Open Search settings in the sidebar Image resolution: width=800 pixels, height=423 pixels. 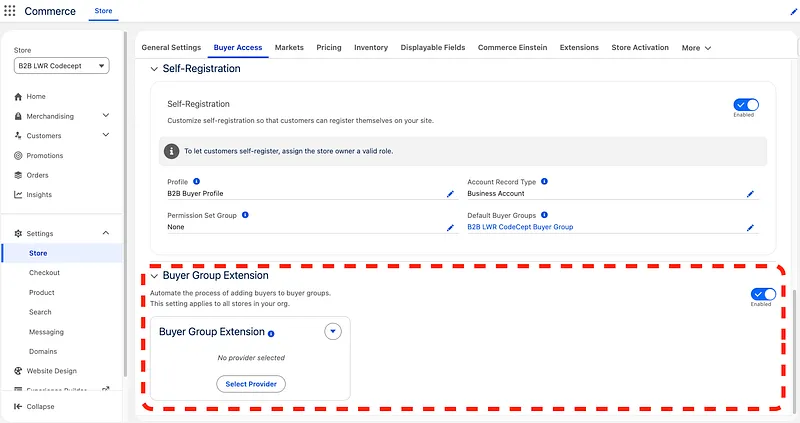tap(40, 312)
